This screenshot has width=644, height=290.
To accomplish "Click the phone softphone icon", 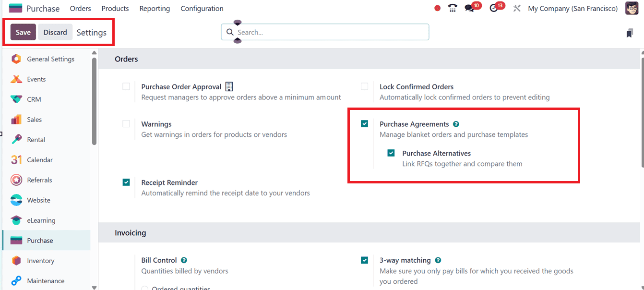I will pos(452,8).
